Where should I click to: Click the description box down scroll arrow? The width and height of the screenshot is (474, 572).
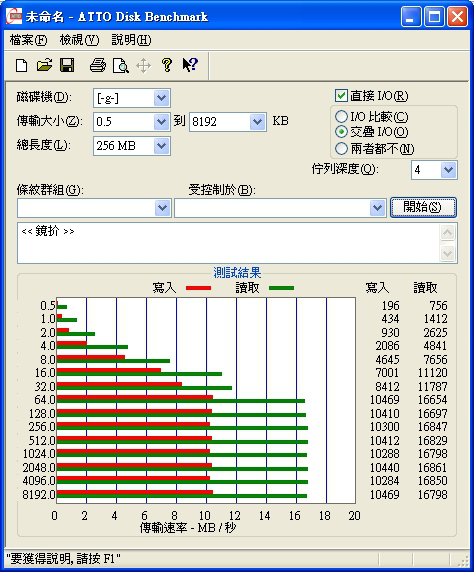click(x=448, y=253)
